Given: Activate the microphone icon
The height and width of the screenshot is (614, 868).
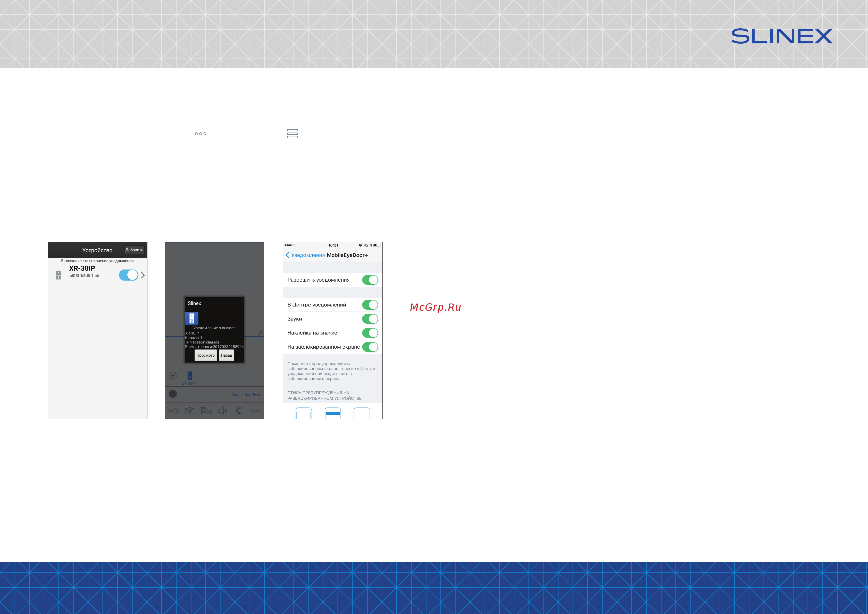Looking at the screenshot, I should coord(239,411).
